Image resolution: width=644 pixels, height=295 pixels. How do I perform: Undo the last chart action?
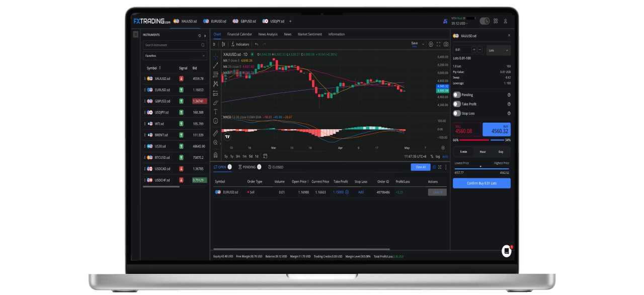tap(257, 44)
